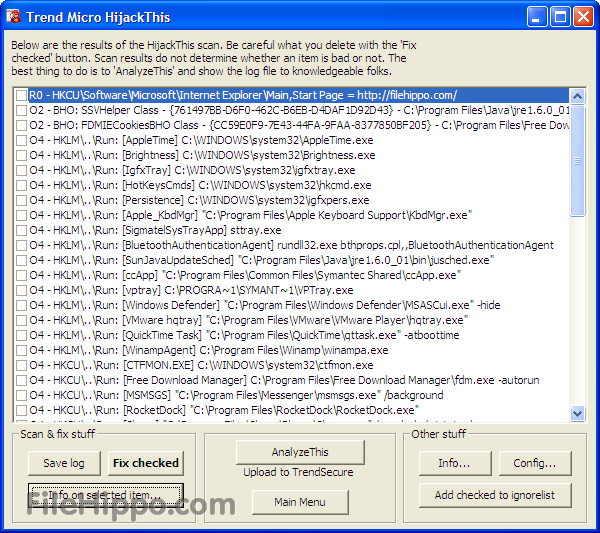Select the AppleTime.exe row text

click(x=201, y=140)
